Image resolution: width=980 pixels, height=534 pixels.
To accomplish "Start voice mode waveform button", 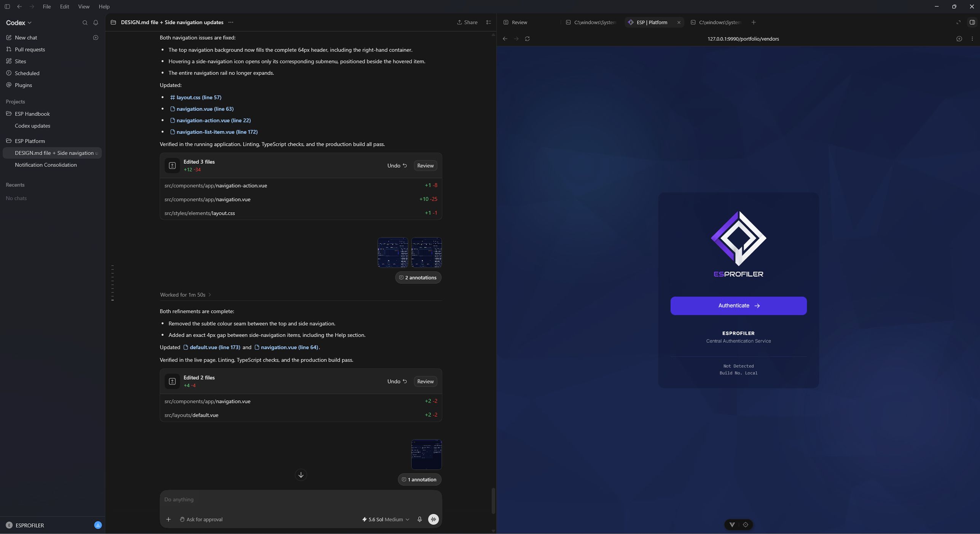I will (x=433, y=519).
